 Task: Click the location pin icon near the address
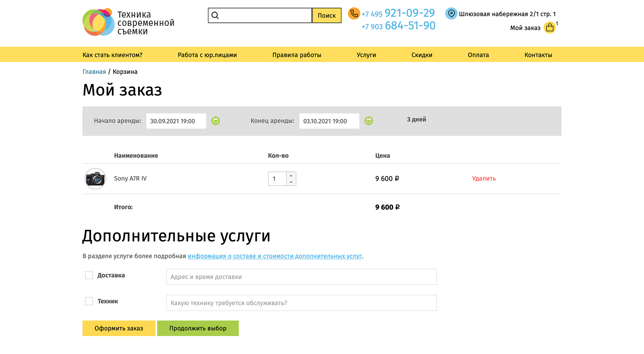coord(451,13)
